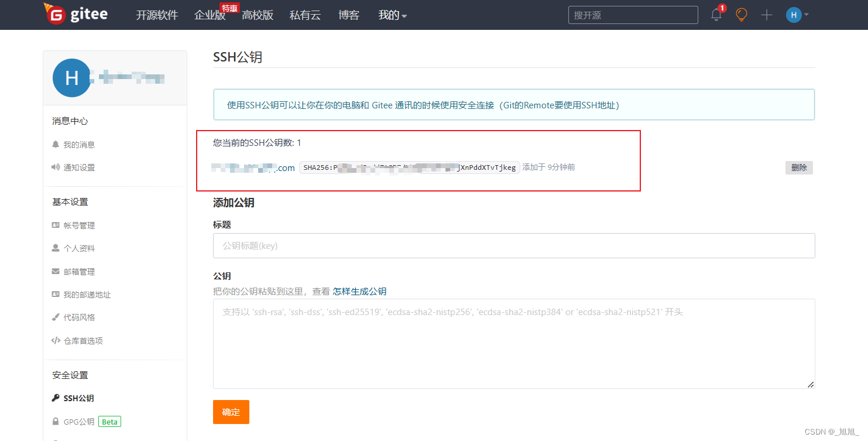Image resolution: width=868 pixels, height=441 pixels.
Task: Click the 搜开源 search box
Action: [633, 15]
